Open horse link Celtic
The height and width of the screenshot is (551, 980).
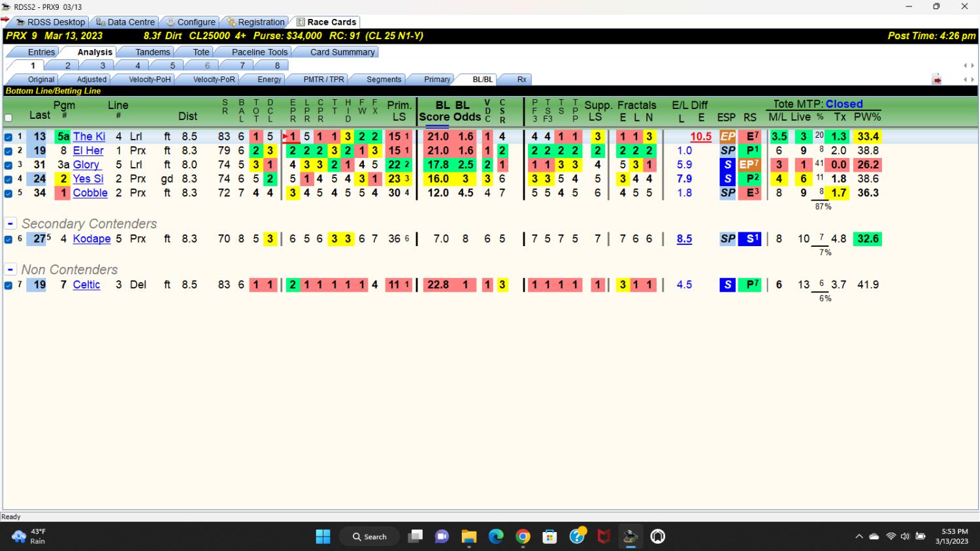[86, 284]
